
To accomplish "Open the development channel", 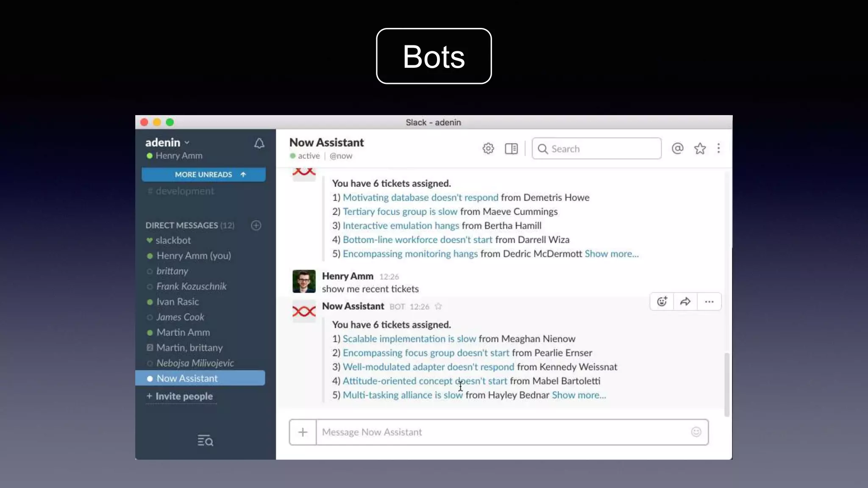I will [181, 191].
